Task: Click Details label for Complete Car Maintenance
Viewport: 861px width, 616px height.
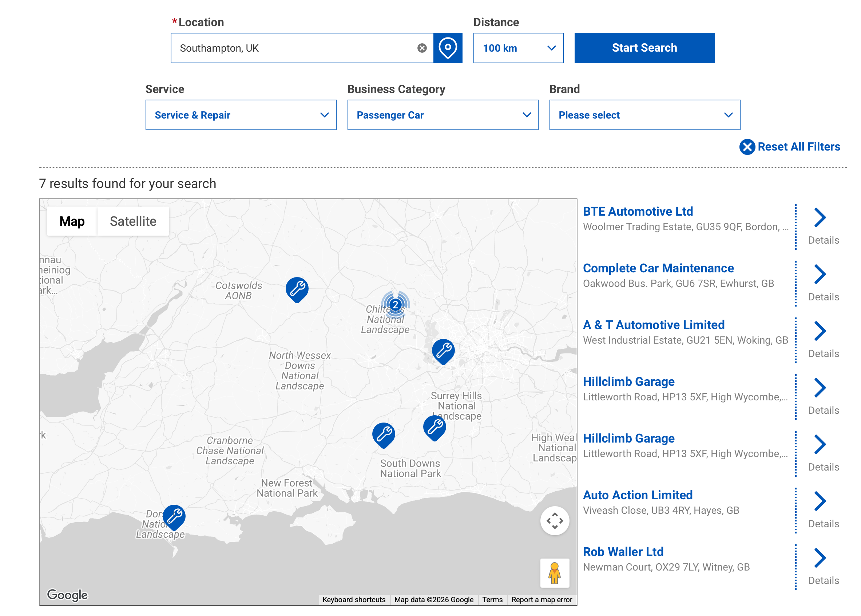Action: [824, 297]
